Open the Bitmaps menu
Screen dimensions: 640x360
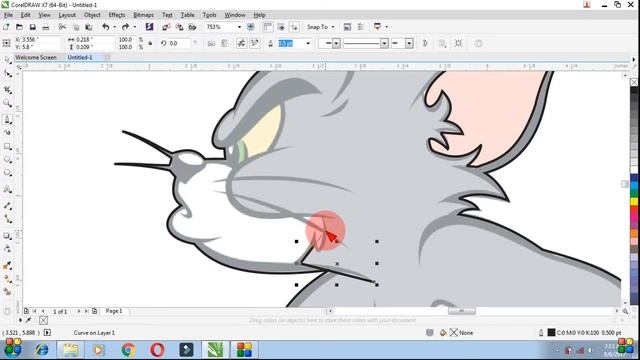(143, 15)
